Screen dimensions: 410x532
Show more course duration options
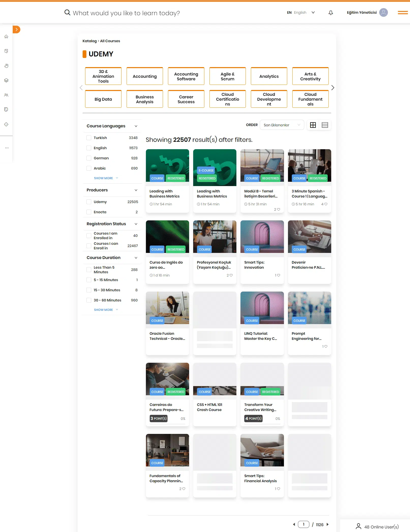tap(106, 310)
